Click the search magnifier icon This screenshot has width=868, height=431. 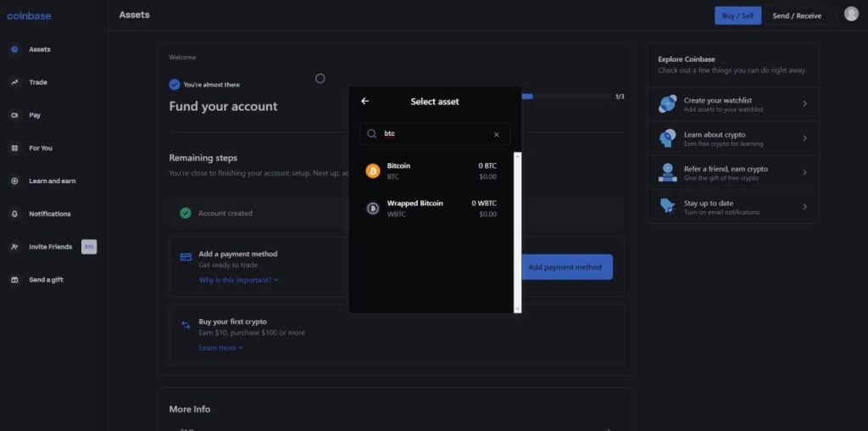coord(372,134)
